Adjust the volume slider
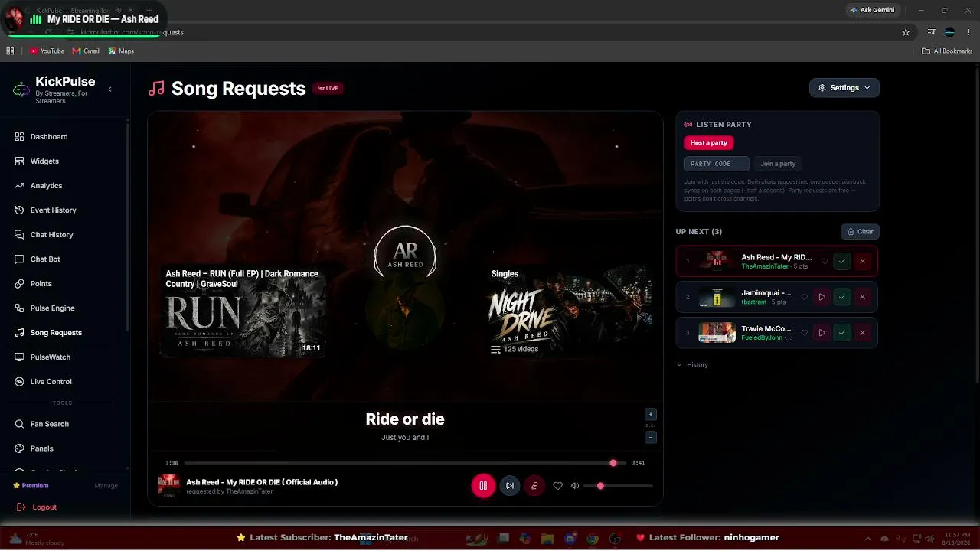The height and width of the screenshot is (551, 980). 619,486
